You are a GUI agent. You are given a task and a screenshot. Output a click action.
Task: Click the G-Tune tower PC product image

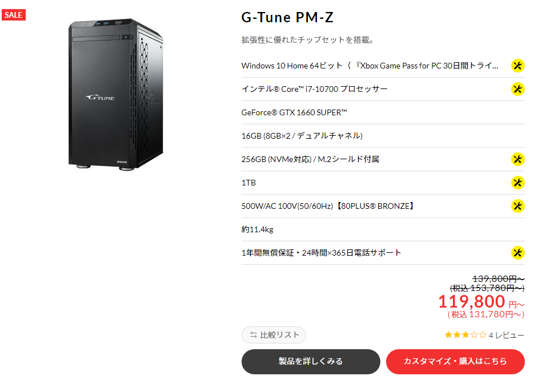pos(116,95)
